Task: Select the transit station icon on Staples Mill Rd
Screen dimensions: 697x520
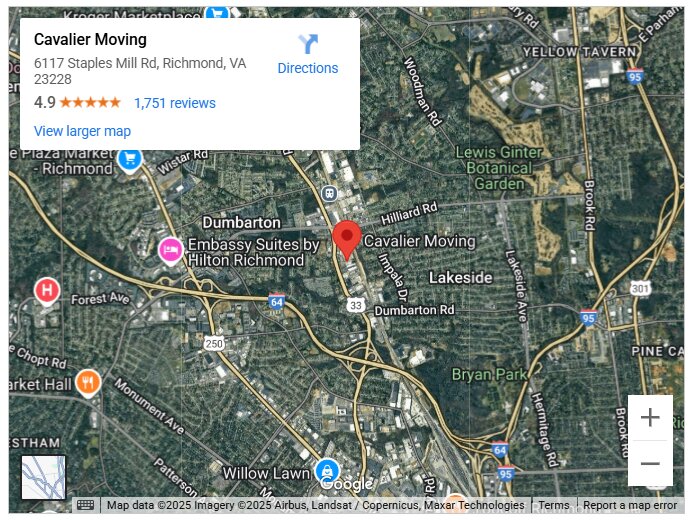Action: point(329,194)
